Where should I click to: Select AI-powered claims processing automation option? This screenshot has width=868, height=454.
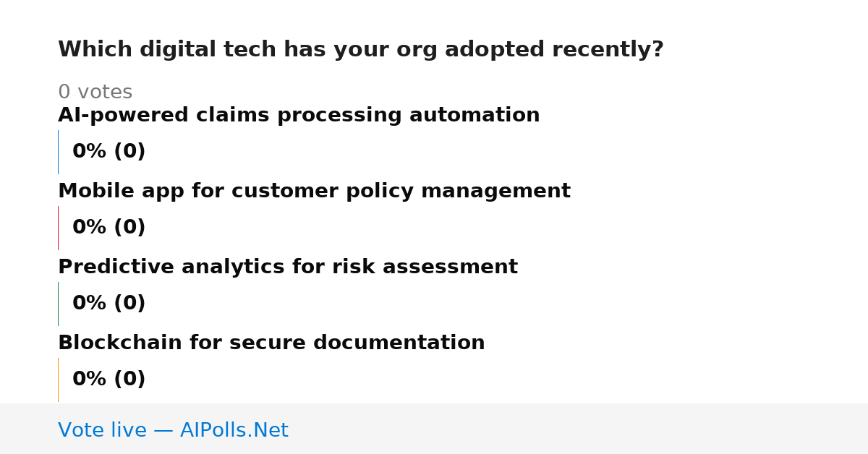(299, 116)
